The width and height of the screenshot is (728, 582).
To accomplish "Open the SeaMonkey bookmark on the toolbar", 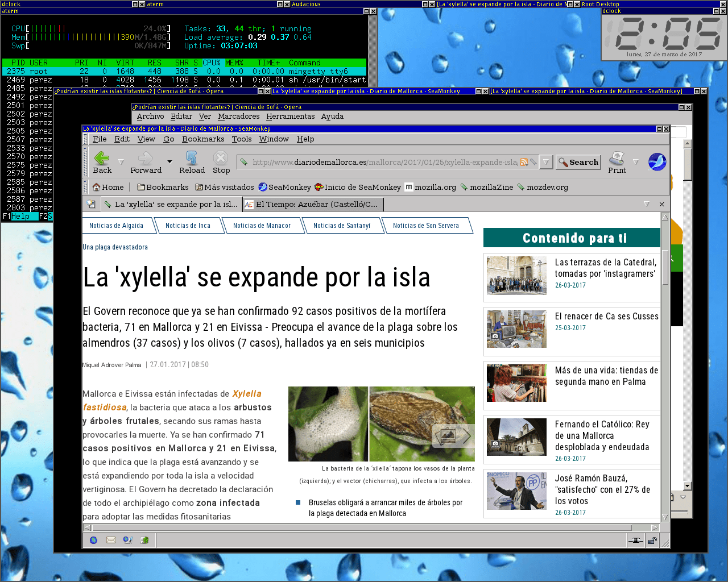I will pyautogui.click(x=284, y=187).
